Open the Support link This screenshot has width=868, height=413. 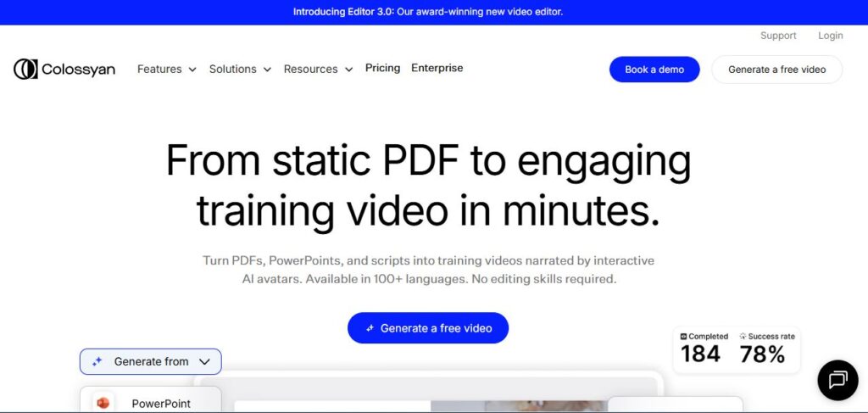pos(777,36)
